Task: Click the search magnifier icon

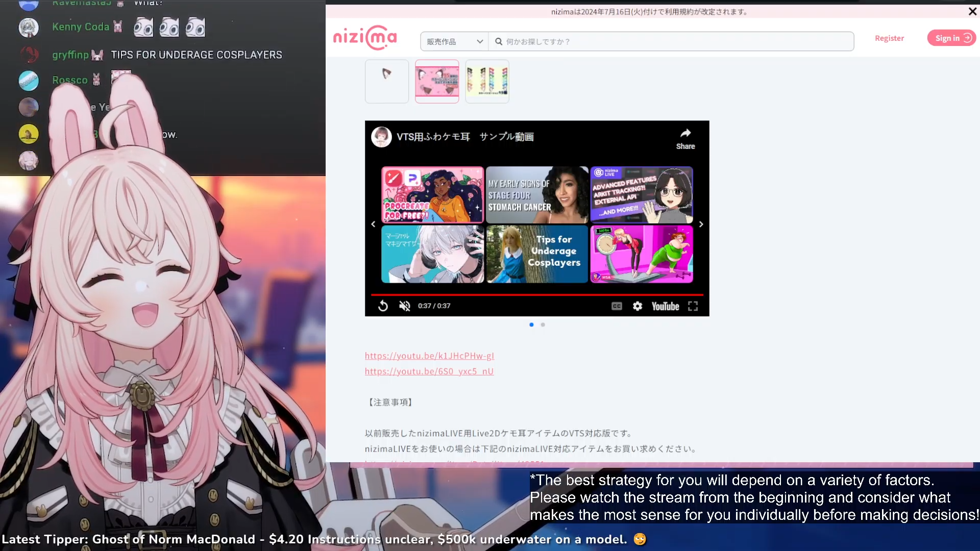Action: (499, 41)
